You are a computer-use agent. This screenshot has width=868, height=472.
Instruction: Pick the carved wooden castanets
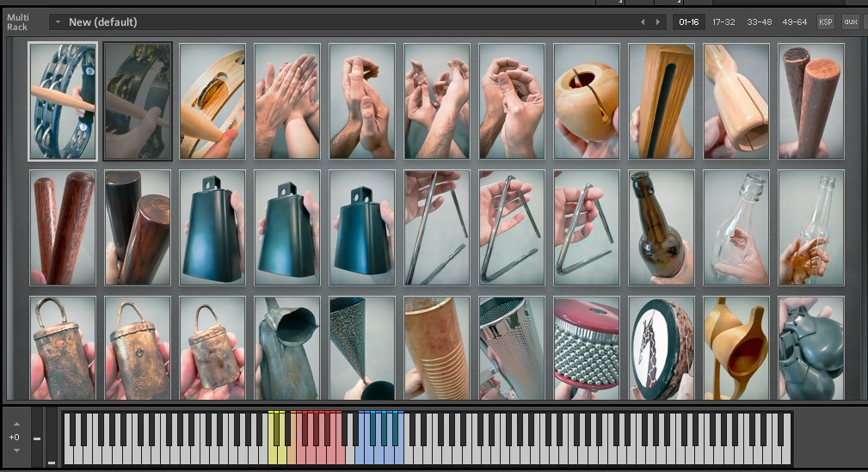(736, 348)
